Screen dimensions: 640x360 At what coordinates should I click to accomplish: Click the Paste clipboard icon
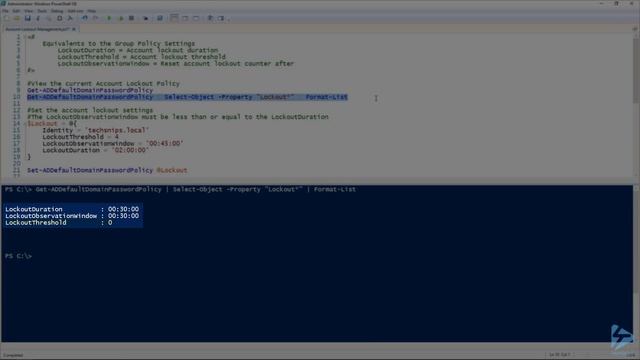[x=60, y=18]
